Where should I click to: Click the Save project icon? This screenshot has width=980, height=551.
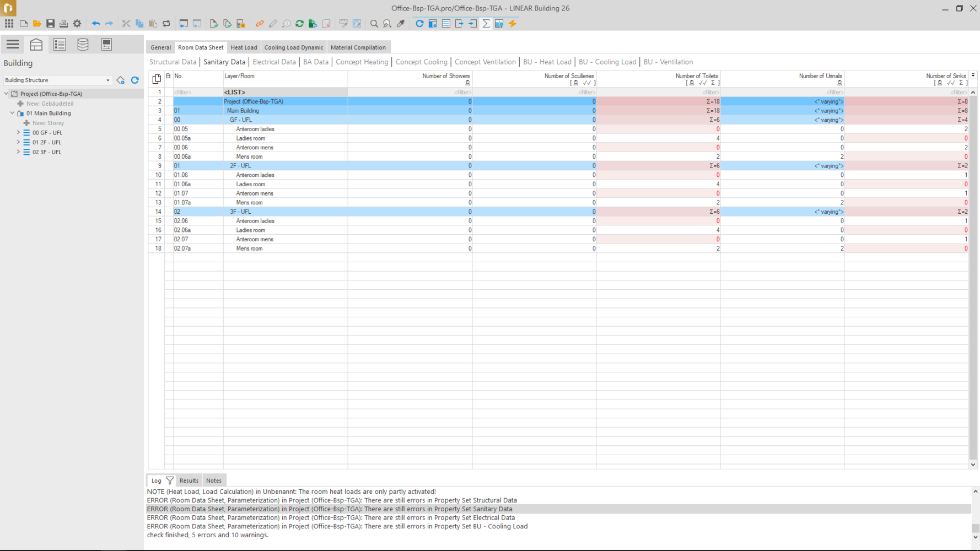(50, 24)
